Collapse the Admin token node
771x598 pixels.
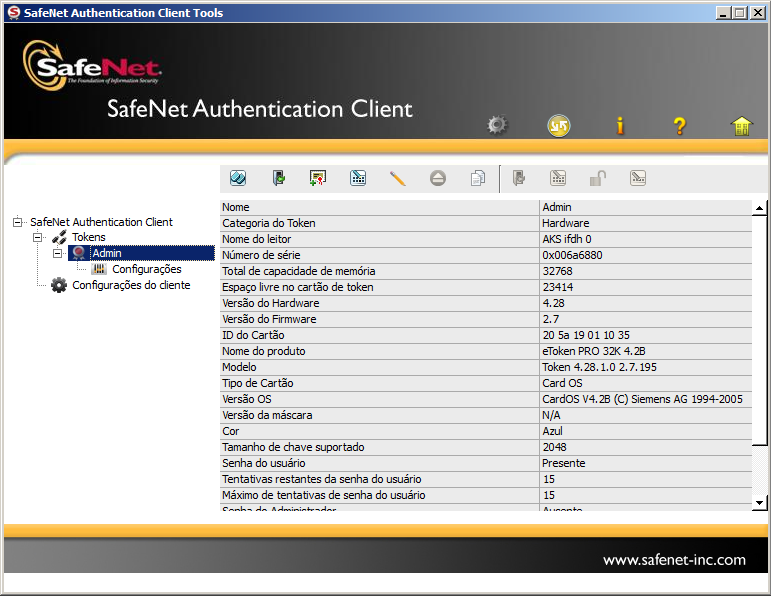[58, 253]
